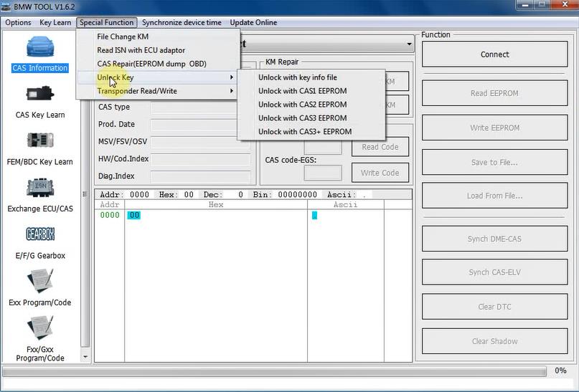
Task: Open the E/F/G Gearbox icon
Action: coord(40,235)
